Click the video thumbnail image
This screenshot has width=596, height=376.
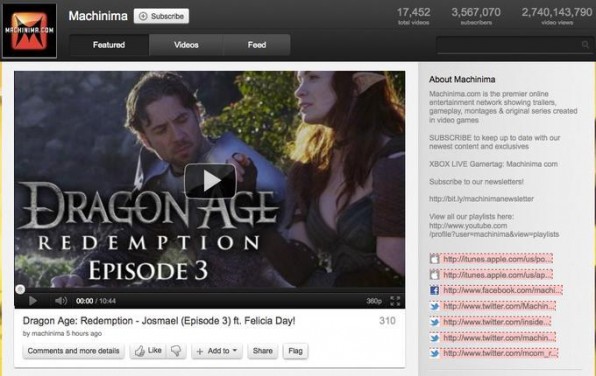pos(209,179)
